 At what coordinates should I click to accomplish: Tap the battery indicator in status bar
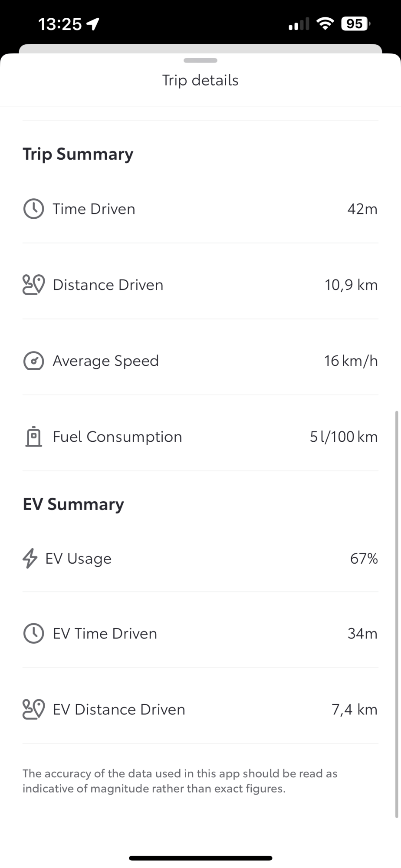[356, 24]
